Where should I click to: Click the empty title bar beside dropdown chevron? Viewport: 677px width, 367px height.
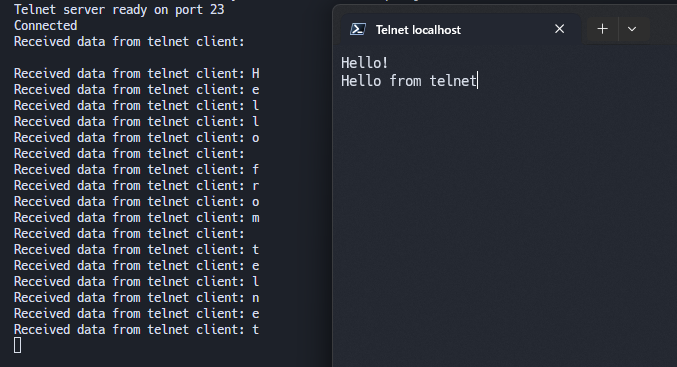(663, 28)
